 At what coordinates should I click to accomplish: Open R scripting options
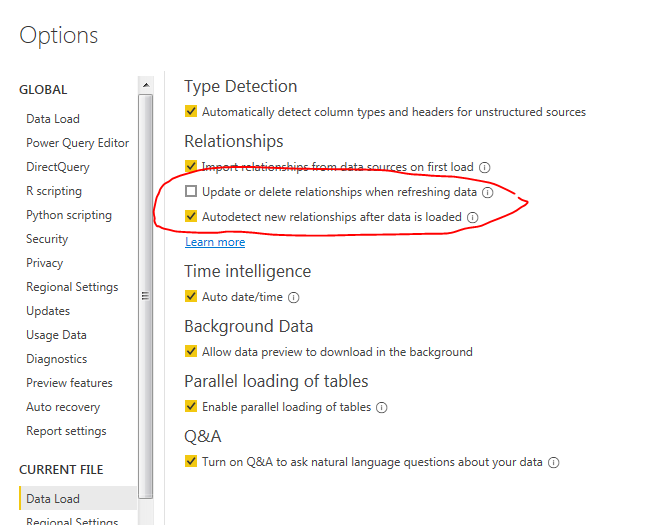(54, 191)
